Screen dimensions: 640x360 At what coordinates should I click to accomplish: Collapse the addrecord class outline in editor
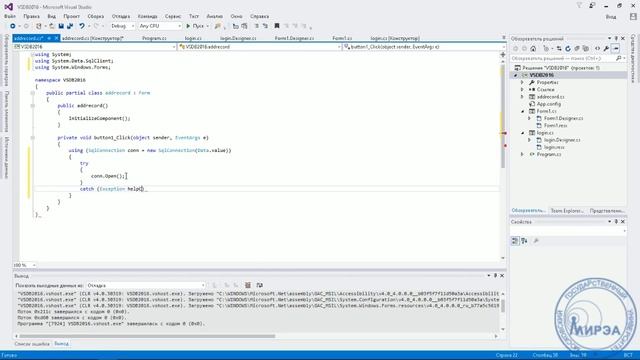click(x=33, y=93)
